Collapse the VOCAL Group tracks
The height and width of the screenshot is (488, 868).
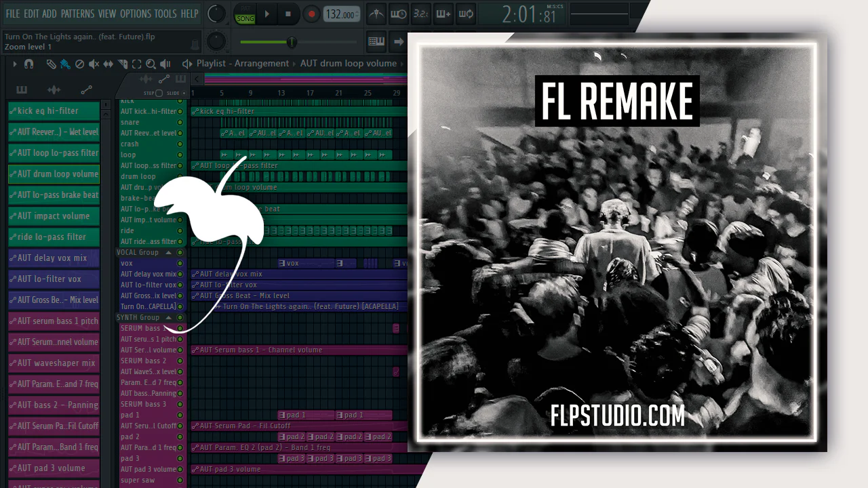[169, 253]
